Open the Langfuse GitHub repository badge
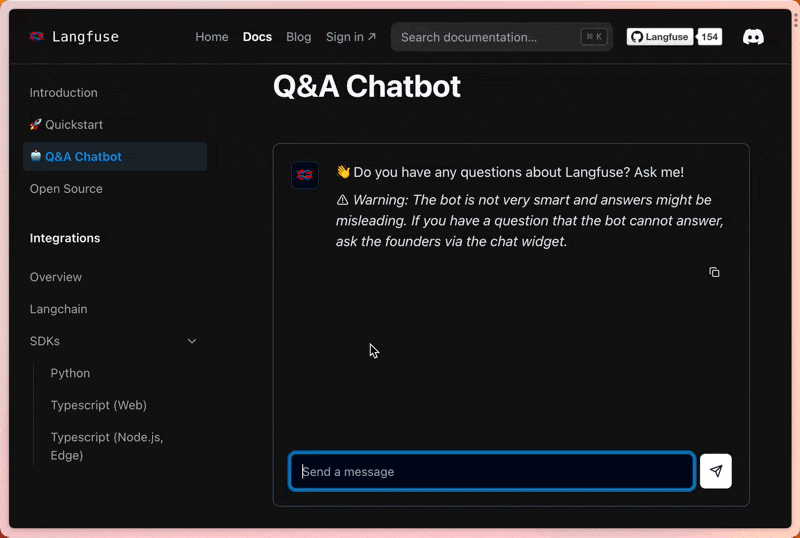Viewport: 800px width, 538px height. (660, 37)
